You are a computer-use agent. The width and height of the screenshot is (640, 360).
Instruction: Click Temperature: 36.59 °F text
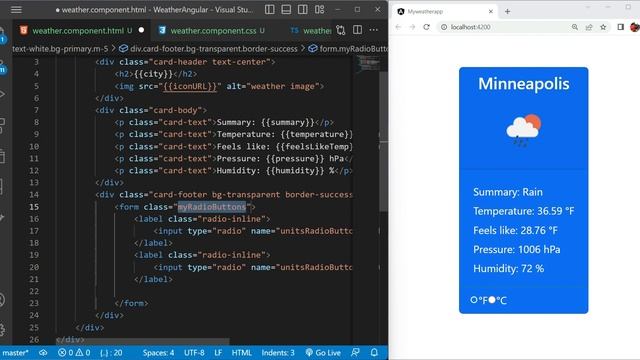click(x=524, y=211)
